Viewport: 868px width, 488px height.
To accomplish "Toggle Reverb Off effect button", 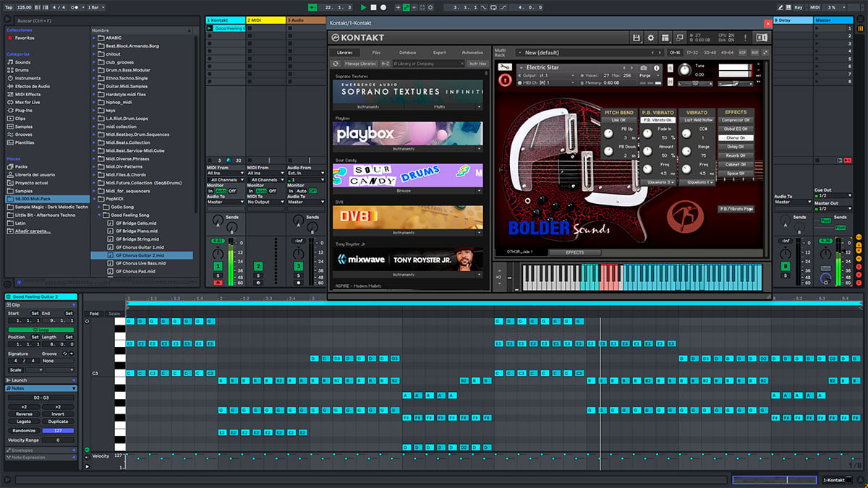I will (x=736, y=155).
